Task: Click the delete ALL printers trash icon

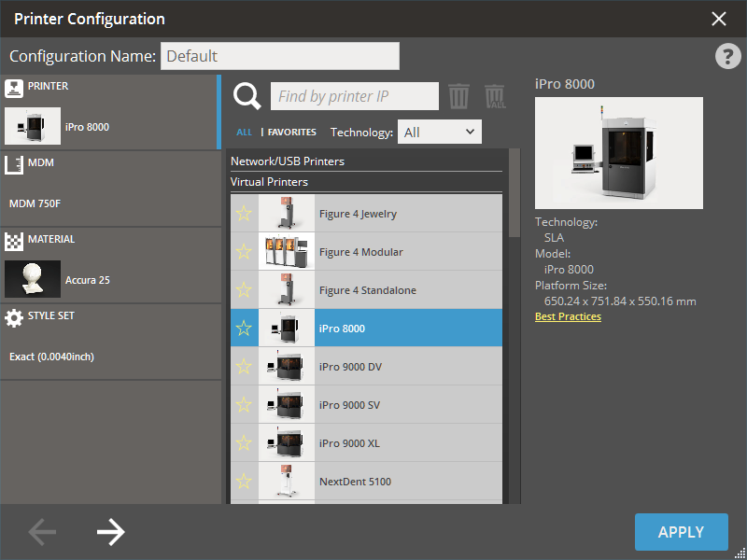Action: (495, 96)
